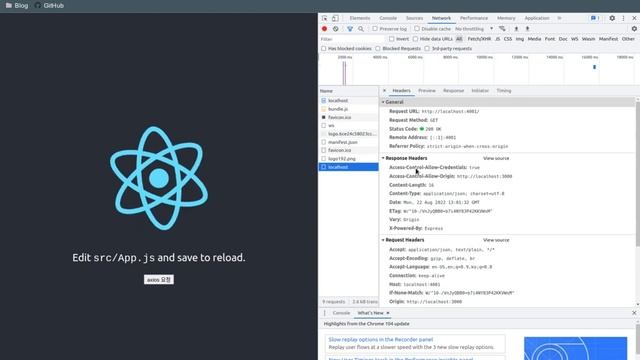Image resolution: width=640 pixels, height=360 pixels.
Task: Enable Preserve log checkbox
Action: click(x=375, y=29)
